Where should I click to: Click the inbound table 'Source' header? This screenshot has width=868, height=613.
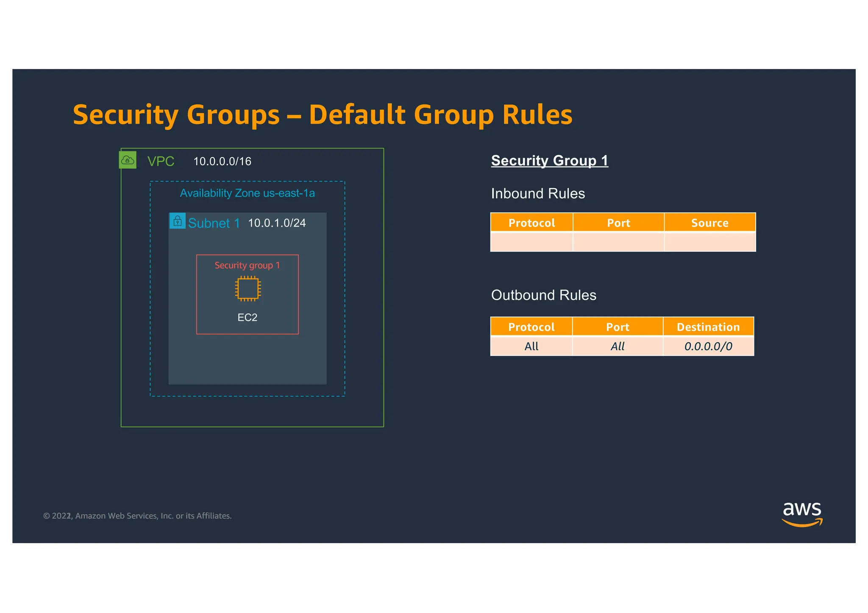point(710,222)
